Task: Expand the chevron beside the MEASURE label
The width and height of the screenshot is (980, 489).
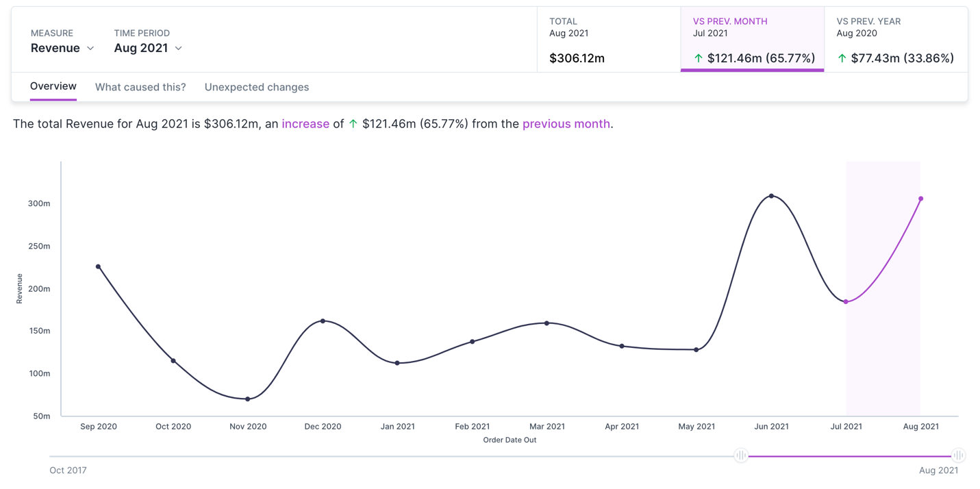Action: 90,49
